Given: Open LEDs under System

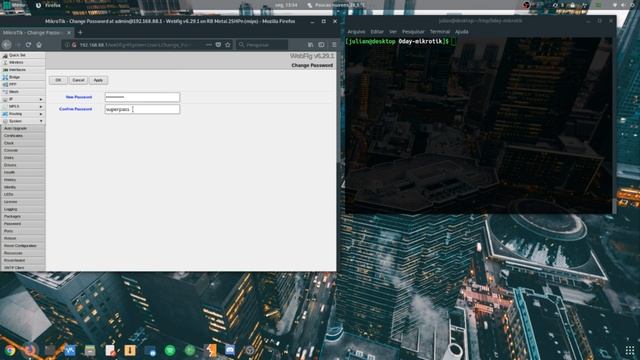Looking at the screenshot, I should pyautogui.click(x=23, y=194).
